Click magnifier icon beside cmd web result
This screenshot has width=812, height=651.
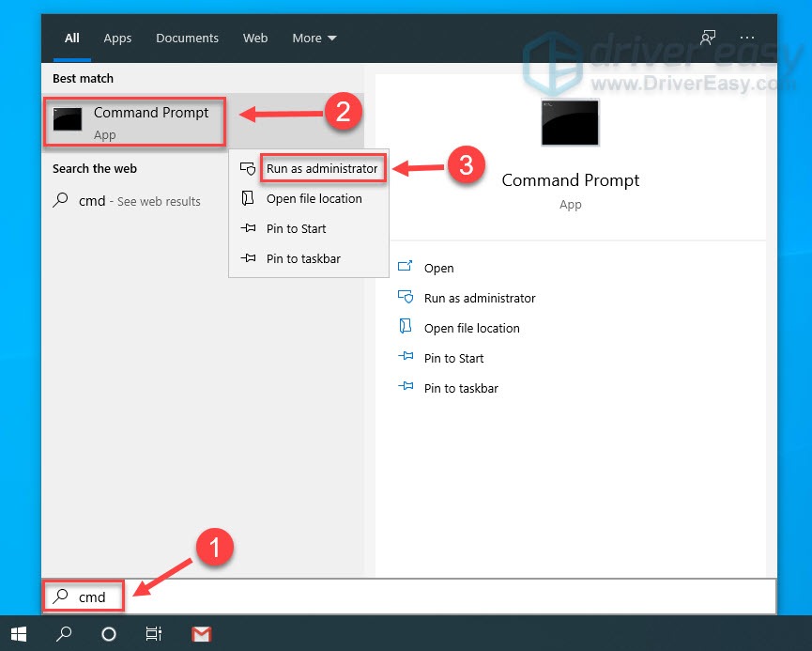click(x=61, y=199)
